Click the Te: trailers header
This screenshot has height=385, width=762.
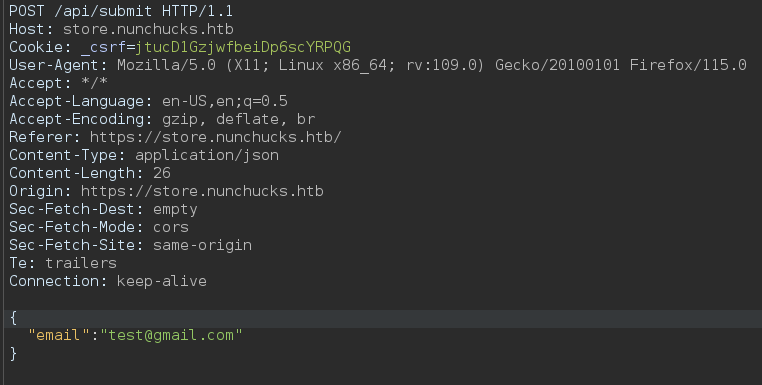(63, 263)
